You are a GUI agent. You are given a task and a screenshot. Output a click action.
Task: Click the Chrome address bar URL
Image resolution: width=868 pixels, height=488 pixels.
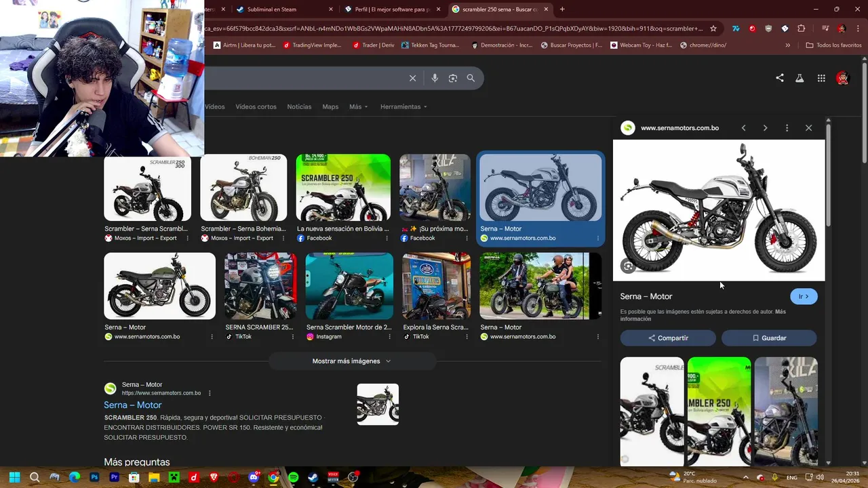click(454, 28)
